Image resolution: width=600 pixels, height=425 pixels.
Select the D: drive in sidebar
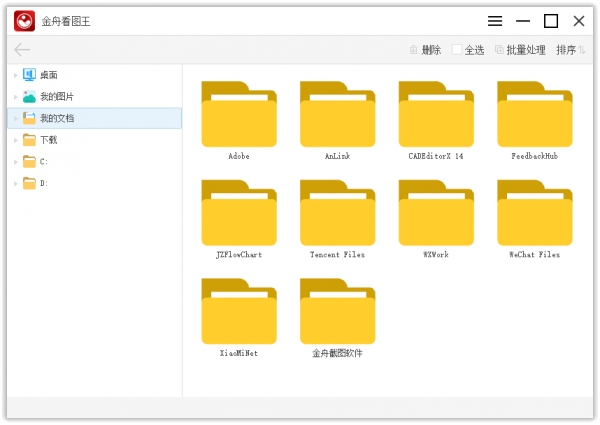pos(43,184)
